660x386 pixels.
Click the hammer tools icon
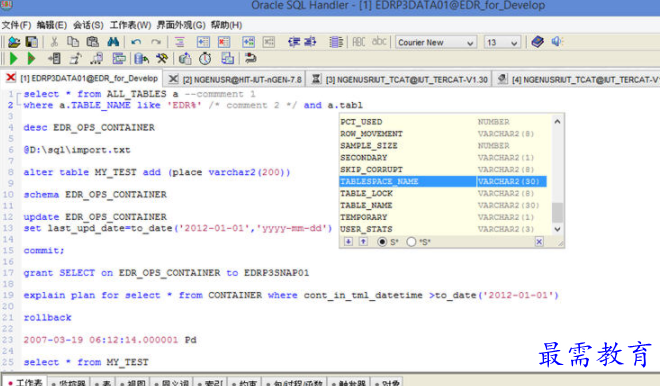[162, 59]
